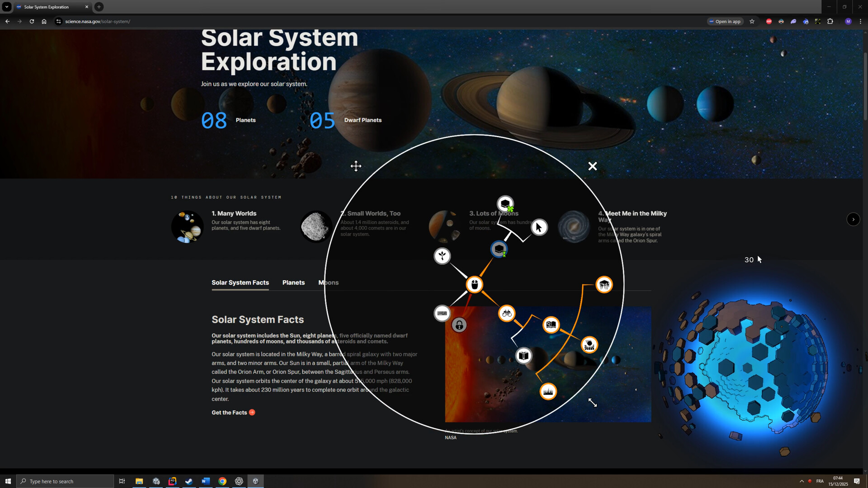Viewport: 868px width, 488px height.
Task: Switch to the Moons tab
Action: (328, 282)
